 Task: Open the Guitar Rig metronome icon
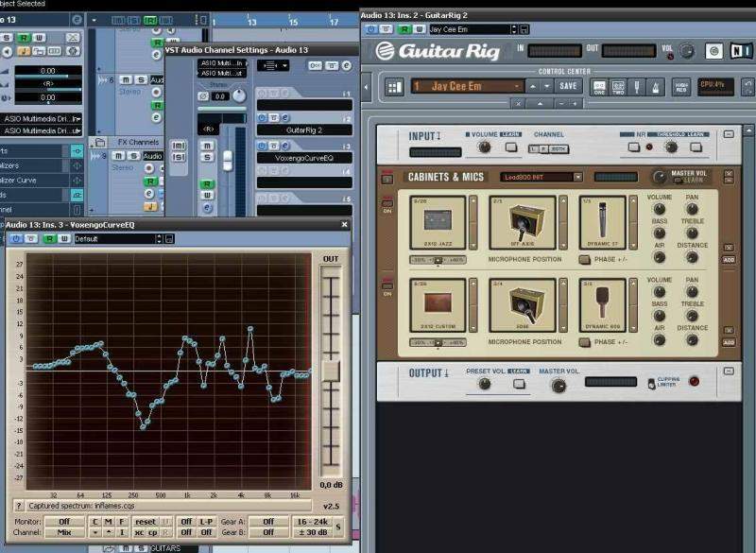656,87
